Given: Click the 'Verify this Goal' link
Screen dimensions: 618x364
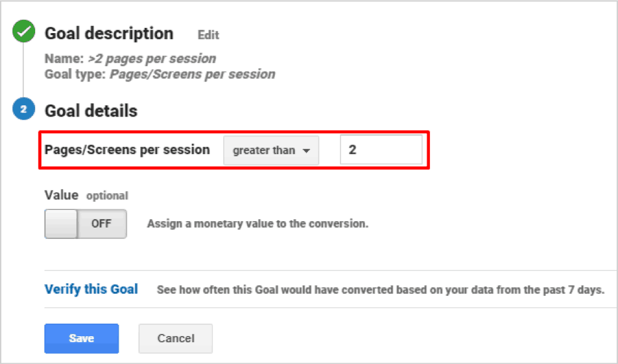Looking at the screenshot, I should coord(91,289).
